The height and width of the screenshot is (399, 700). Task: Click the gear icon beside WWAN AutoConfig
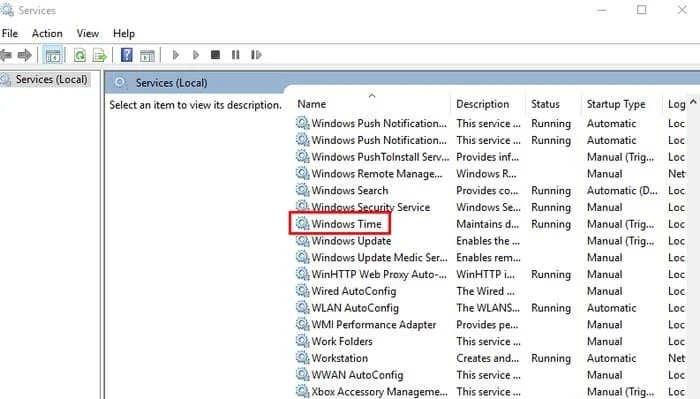(x=303, y=374)
